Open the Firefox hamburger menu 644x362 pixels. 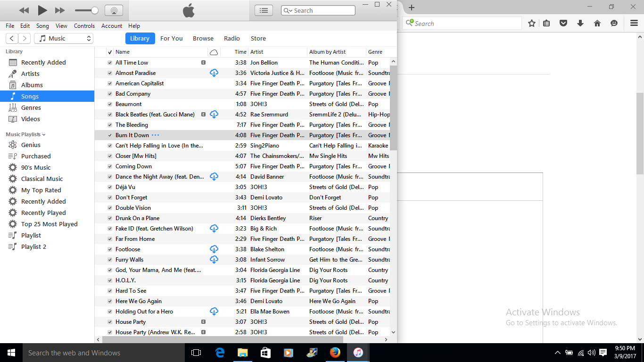click(x=634, y=23)
